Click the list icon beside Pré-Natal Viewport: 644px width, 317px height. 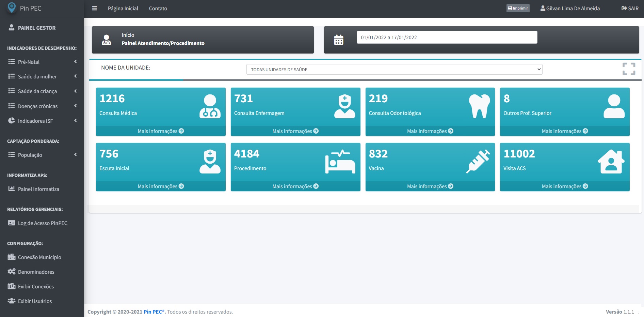click(x=12, y=62)
